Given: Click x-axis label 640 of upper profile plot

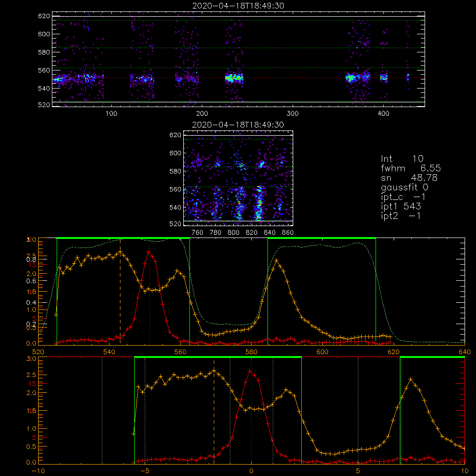Looking at the screenshot, I should click(465, 352).
